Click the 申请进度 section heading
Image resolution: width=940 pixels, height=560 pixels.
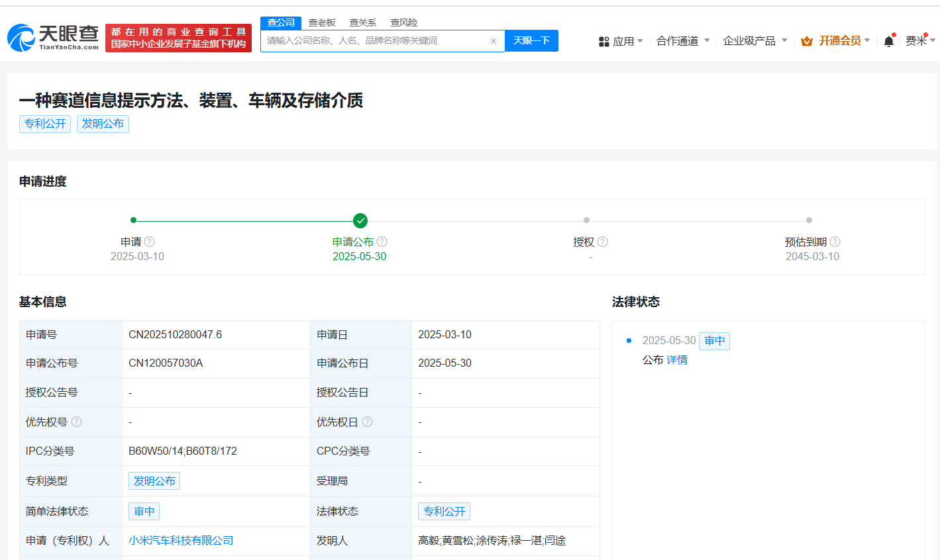pos(42,181)
